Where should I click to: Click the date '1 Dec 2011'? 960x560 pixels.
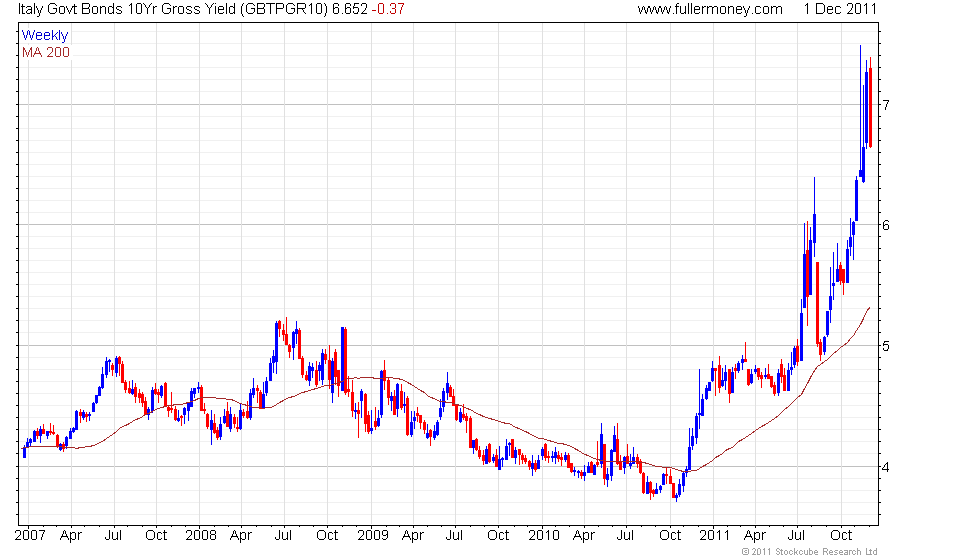point(840,10)
